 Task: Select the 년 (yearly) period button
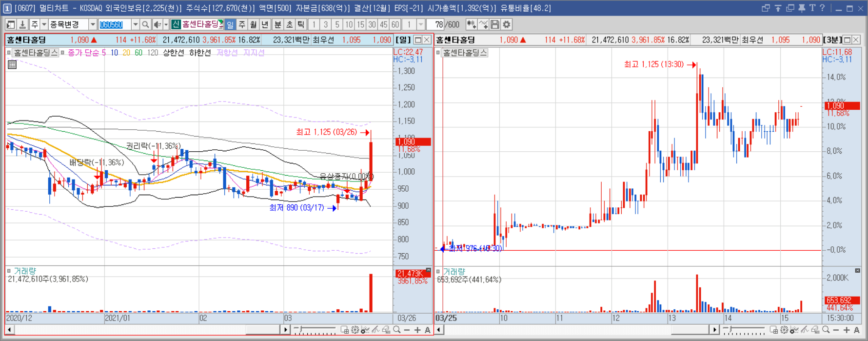[265, 24]
